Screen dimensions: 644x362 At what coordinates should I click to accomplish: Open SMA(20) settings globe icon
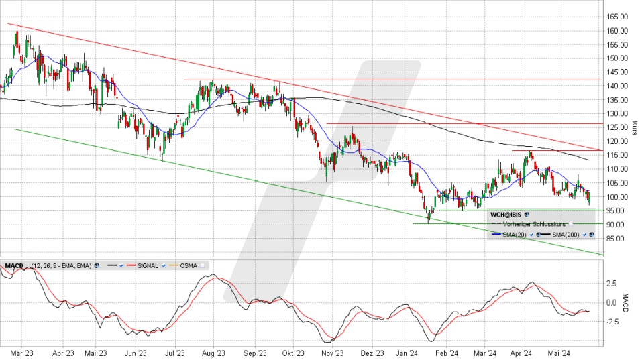539,235
